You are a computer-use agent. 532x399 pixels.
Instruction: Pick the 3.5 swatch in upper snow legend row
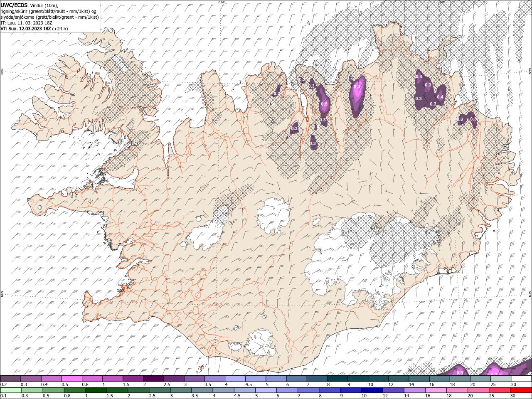214,379
